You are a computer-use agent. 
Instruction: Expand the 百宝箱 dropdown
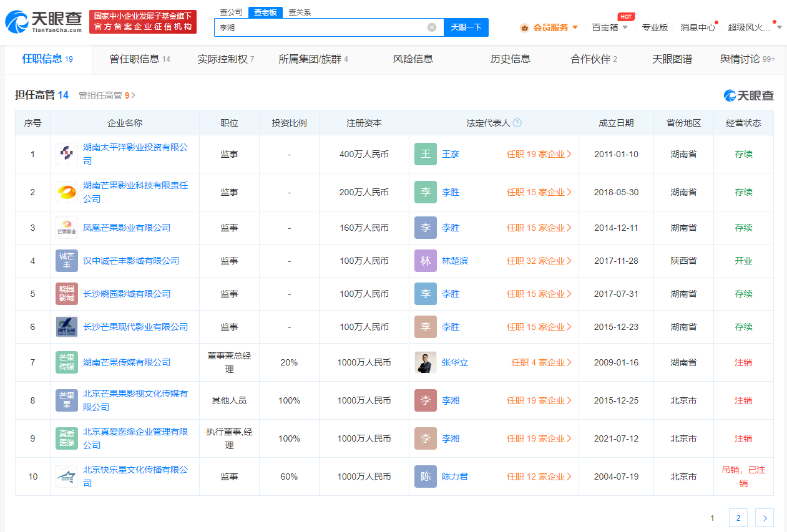[605, 27]
